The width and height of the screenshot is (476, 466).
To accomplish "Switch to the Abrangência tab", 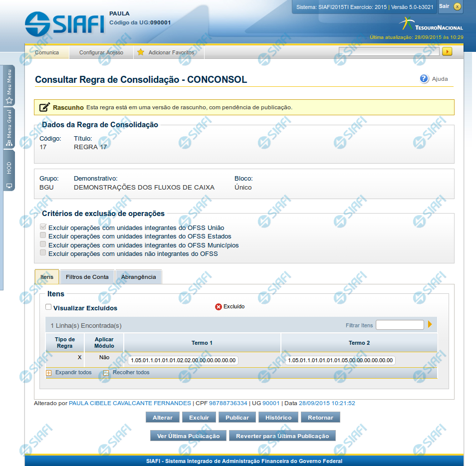I will (138, 277).
